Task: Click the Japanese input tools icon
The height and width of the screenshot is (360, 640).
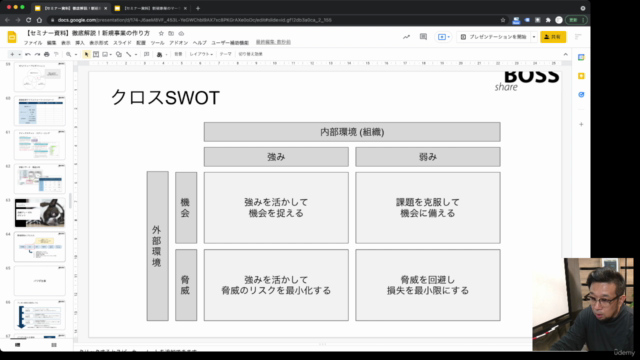Action: pyautogui.click(x=160, y=54)
